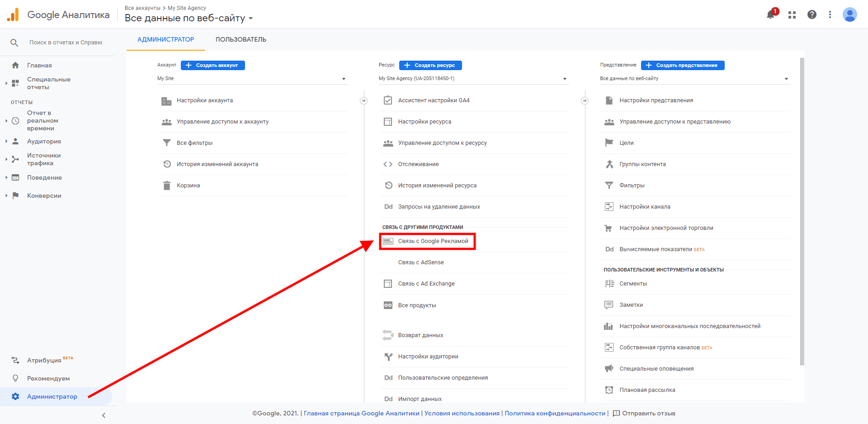Click the building icon for Настройки аккаунта
This screenshot has height=424, width=868.
166,100
